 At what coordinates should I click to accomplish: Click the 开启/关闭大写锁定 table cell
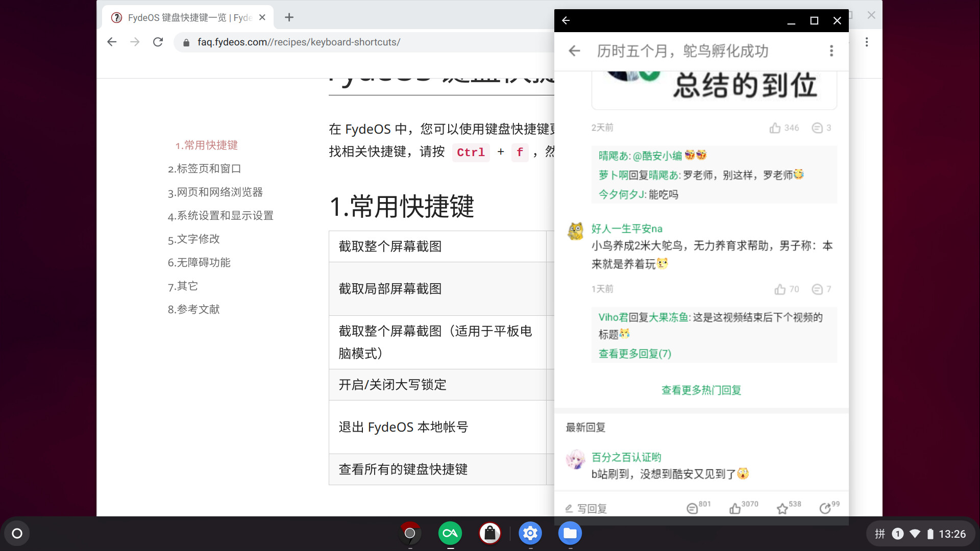437,385
